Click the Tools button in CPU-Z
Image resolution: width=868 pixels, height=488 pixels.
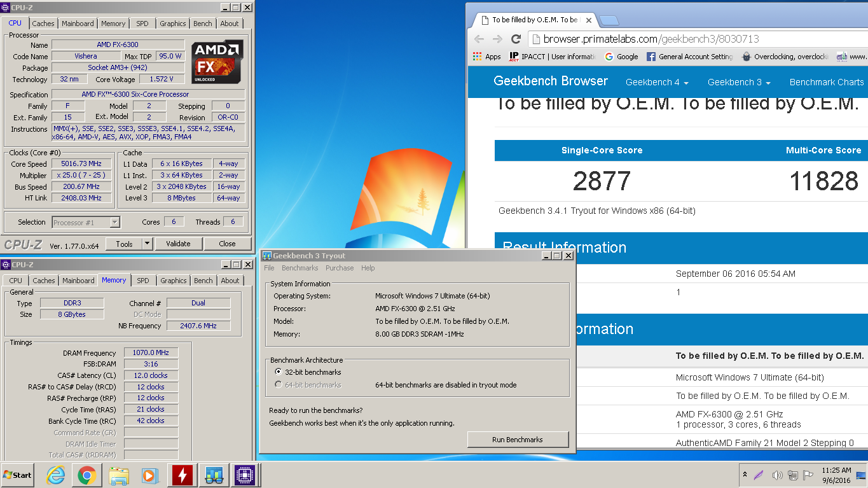(x=125, y=244)
